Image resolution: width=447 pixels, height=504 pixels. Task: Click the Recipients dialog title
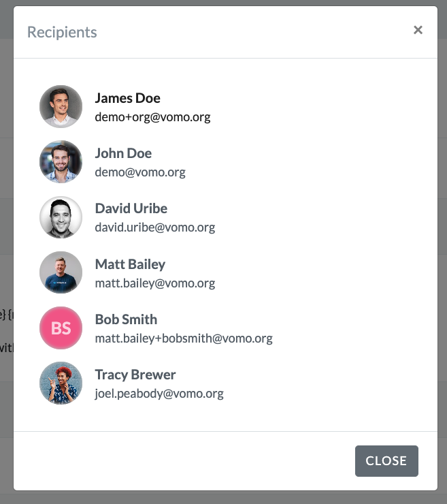62,32
